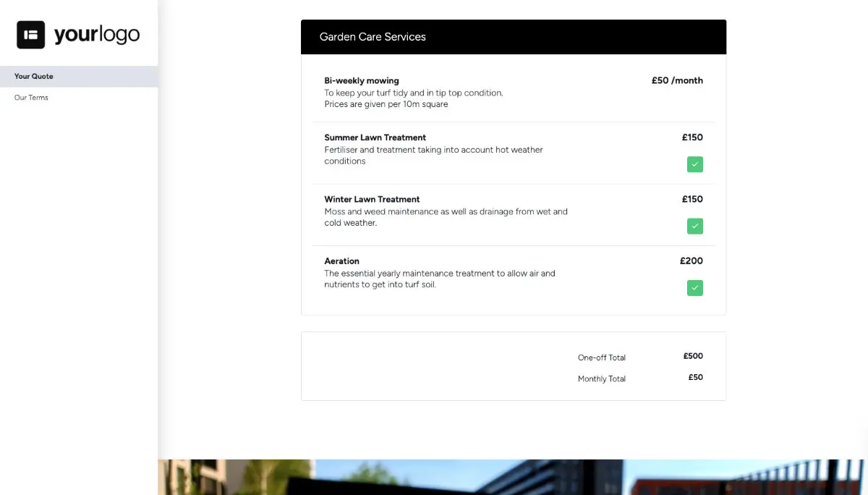Click the yourlogo wordmark text
Screen dimensions: 868x495
(96, 33)
